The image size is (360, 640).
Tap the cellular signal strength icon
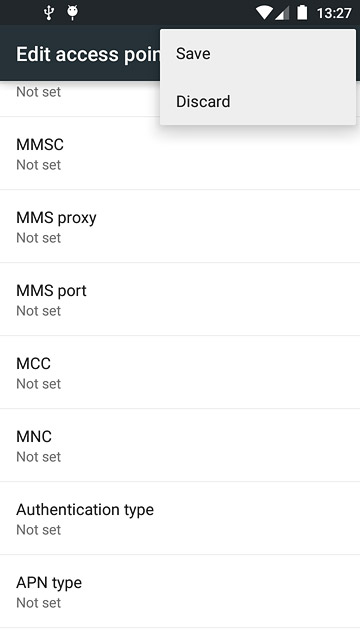coord(282,13)
